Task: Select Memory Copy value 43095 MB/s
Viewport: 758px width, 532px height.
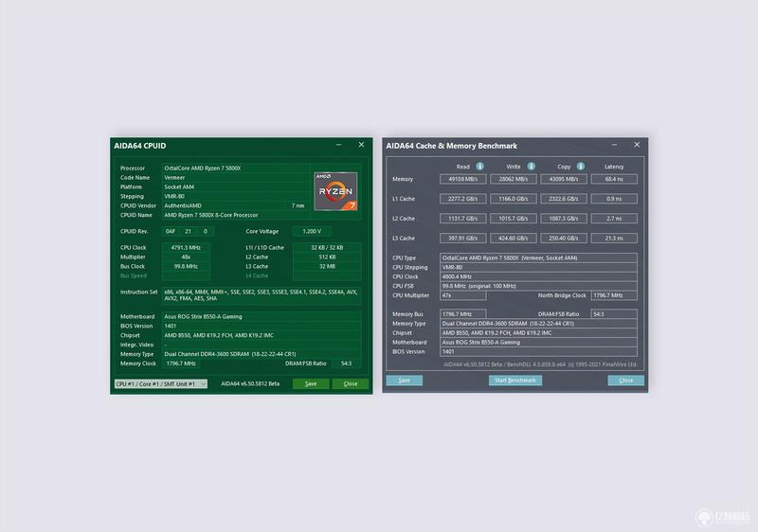Action: 564,179
